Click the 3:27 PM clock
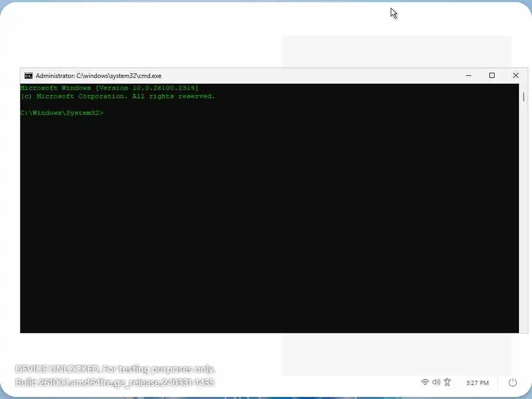Screen dimensions: 532x399 pos(477,383)
